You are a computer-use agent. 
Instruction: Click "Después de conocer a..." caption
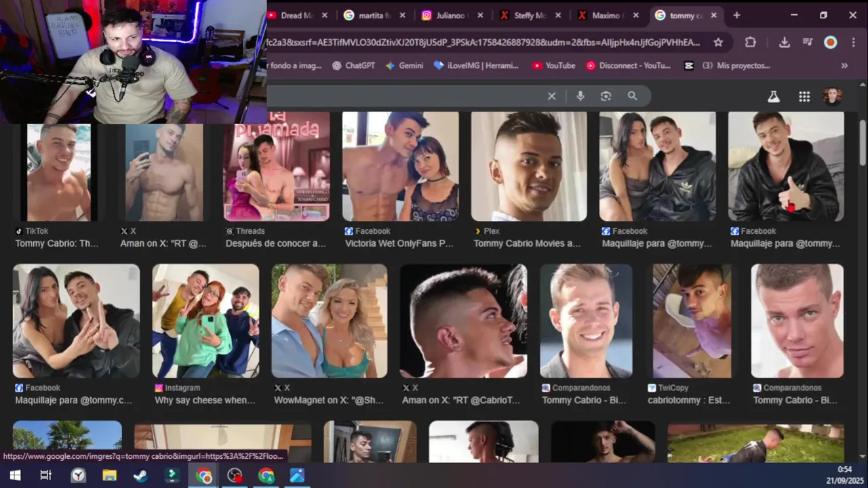tap(275, 243)
